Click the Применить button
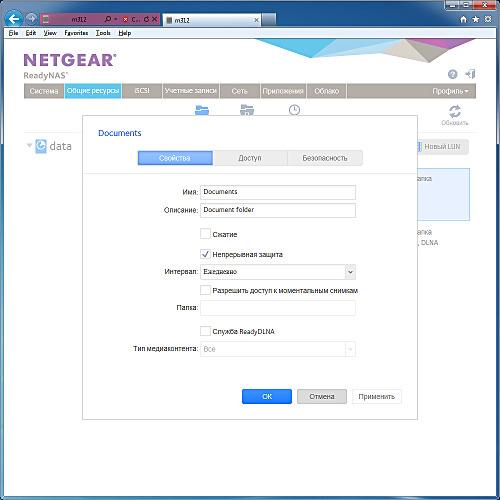Image resolution: width=500 pixels, height=500 pixels. click(x=377, y=397)
